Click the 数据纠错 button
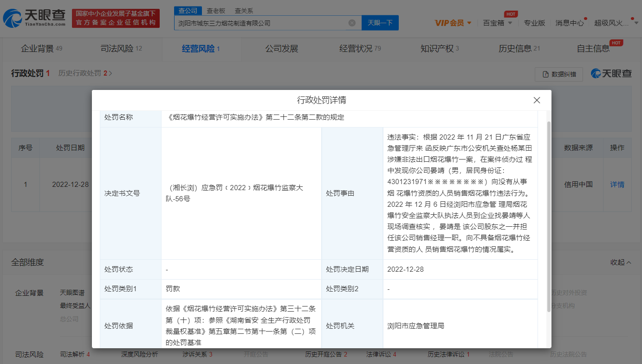The height and width of the screenshot is (364, 642). (559, 74)
